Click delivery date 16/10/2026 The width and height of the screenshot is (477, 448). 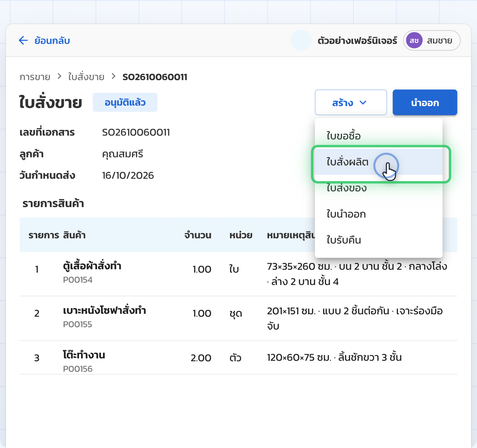[128, 176]
